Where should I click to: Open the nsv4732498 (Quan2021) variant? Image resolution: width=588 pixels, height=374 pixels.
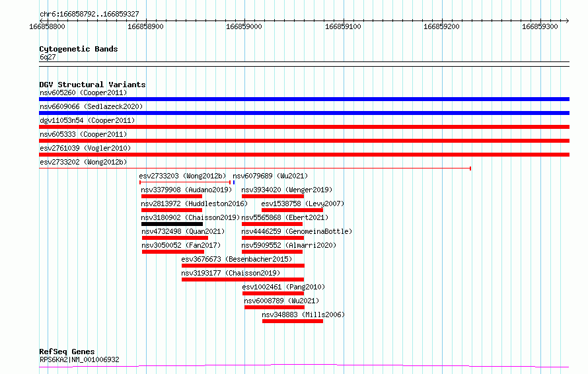point(183,231)
